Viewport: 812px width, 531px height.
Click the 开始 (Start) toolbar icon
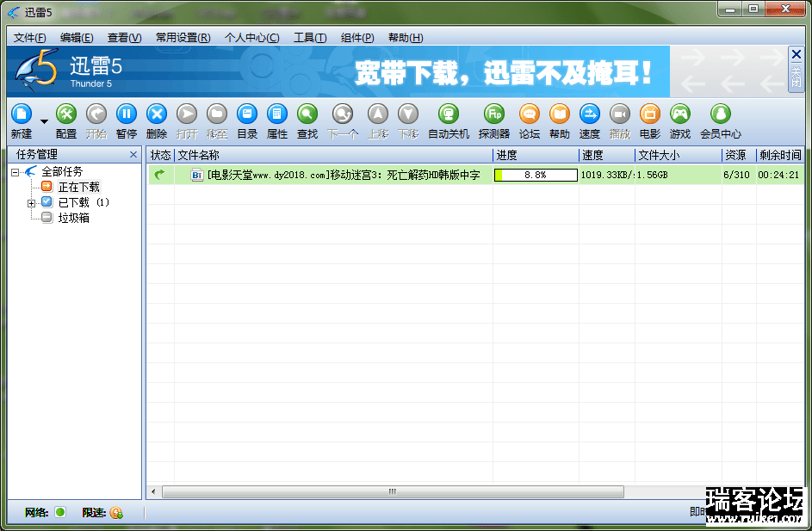coord(96,114)
